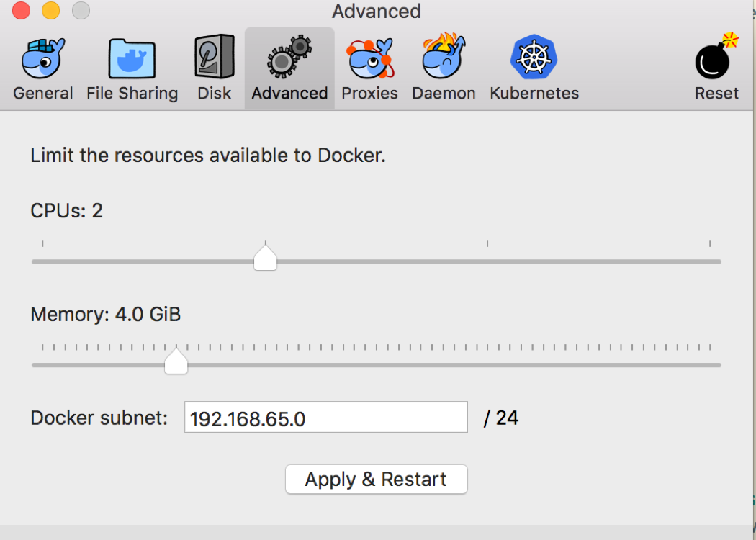Click the Memory slider handle
The width and height of the screenshot is (756, 540).
point(176,361)
